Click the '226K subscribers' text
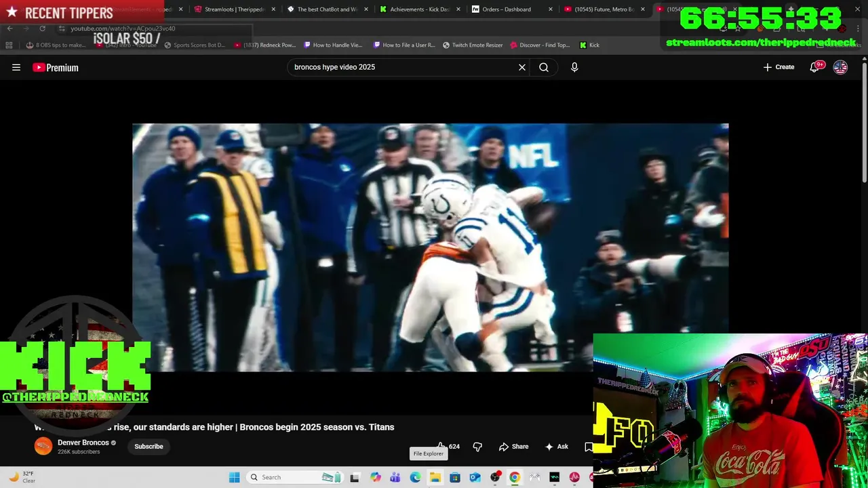Image resolution: width=868 pixels, height=488 pixels. tap(79, 452)
